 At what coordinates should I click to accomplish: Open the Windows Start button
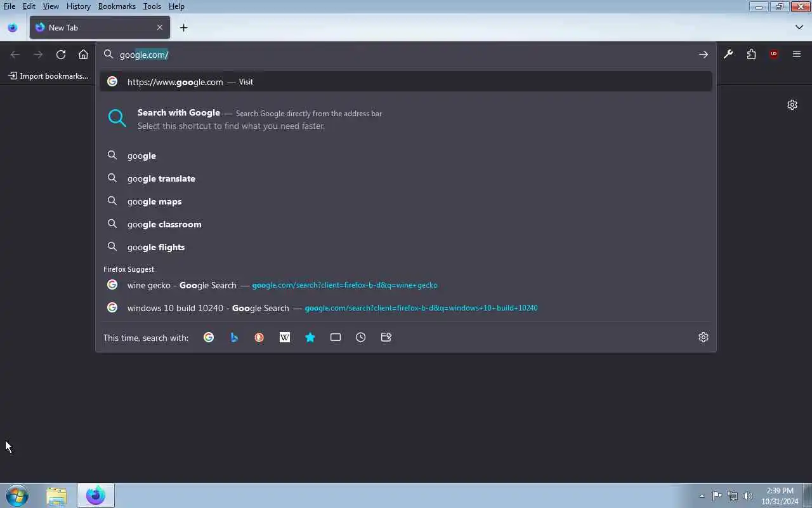coord(17,495)
